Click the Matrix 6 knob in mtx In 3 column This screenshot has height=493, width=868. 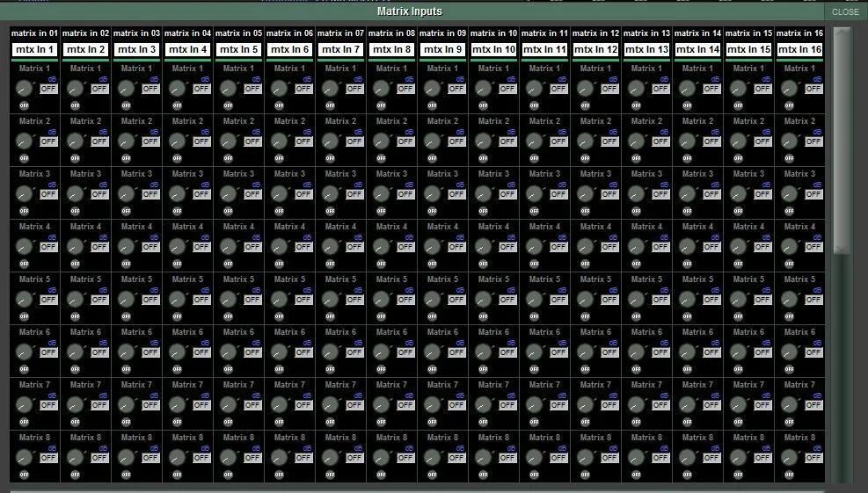127,352
